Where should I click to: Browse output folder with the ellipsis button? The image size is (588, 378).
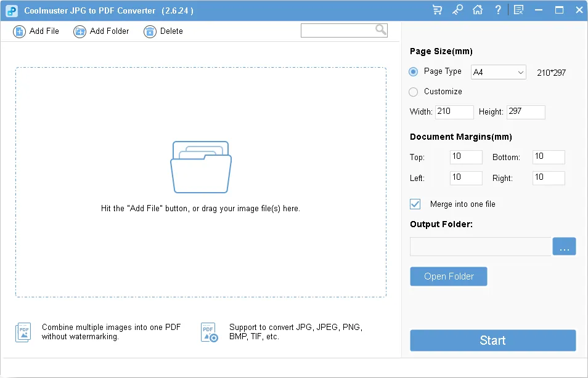(x=564, y=247)
